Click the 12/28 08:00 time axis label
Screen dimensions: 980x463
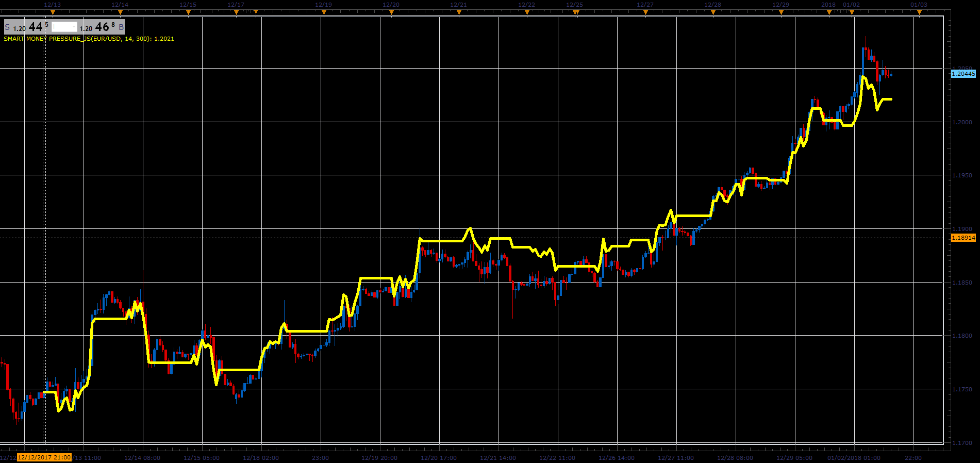coord(735,458)
